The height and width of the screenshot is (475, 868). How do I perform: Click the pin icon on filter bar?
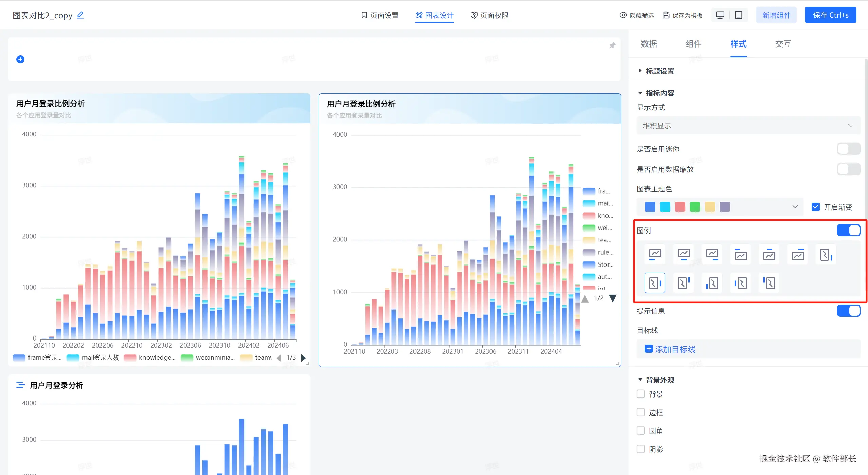[612, 45]
